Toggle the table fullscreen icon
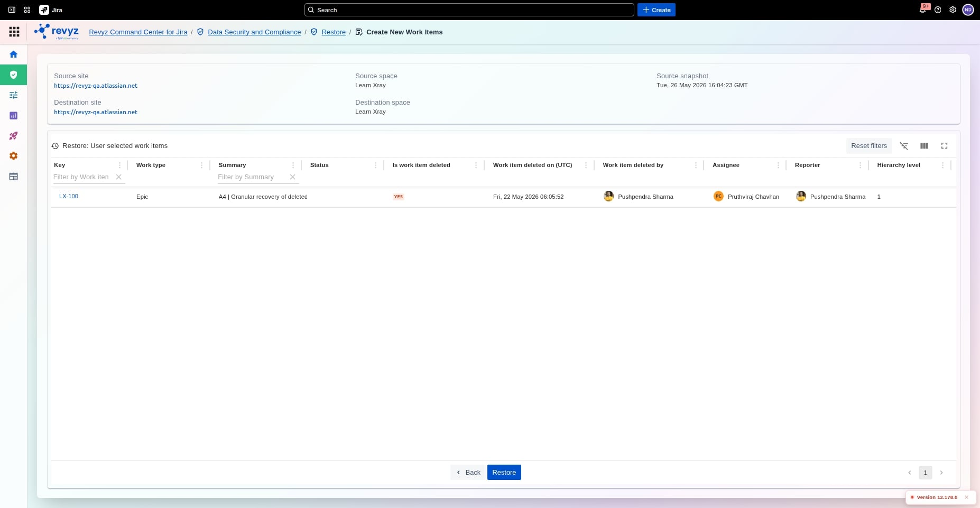The height and width of the screenshot is (508, 980). click(944, 146)
